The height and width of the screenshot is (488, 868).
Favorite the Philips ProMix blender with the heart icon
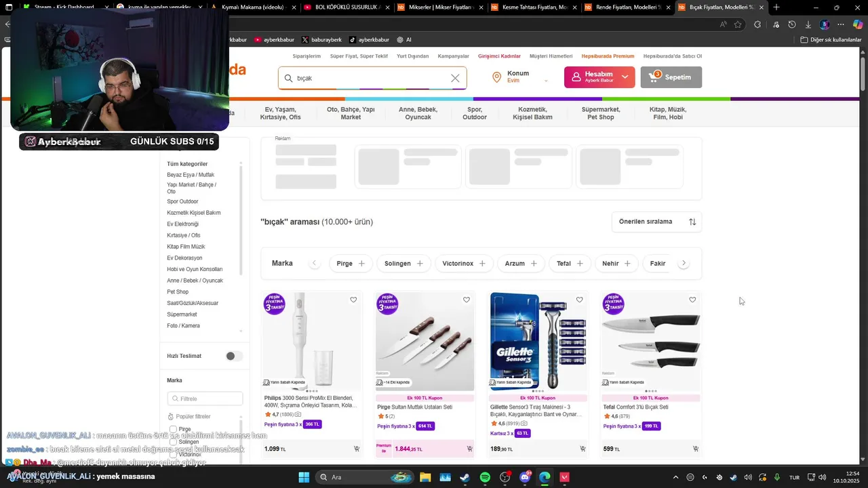click(x=353, y=300)
